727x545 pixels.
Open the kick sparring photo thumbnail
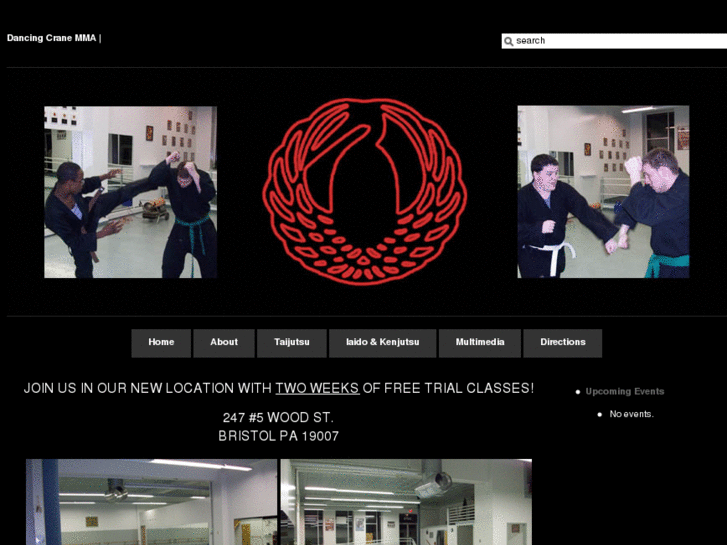130,192
